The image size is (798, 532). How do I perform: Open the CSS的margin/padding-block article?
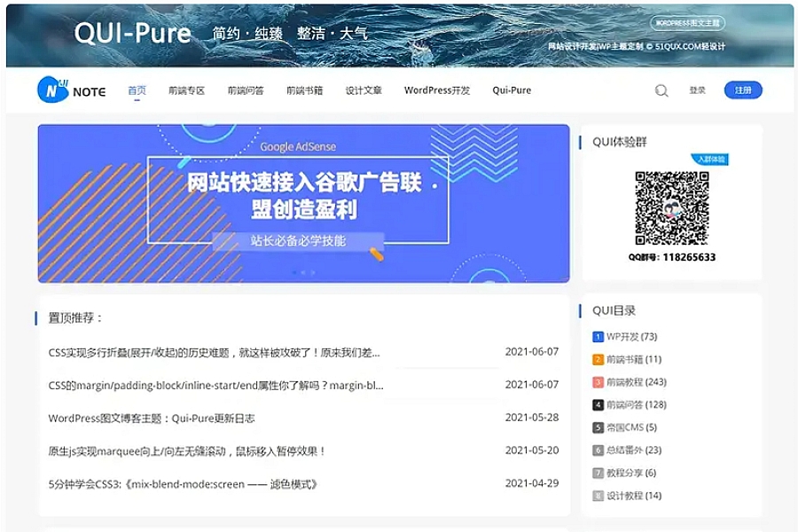tap(215, 386)
